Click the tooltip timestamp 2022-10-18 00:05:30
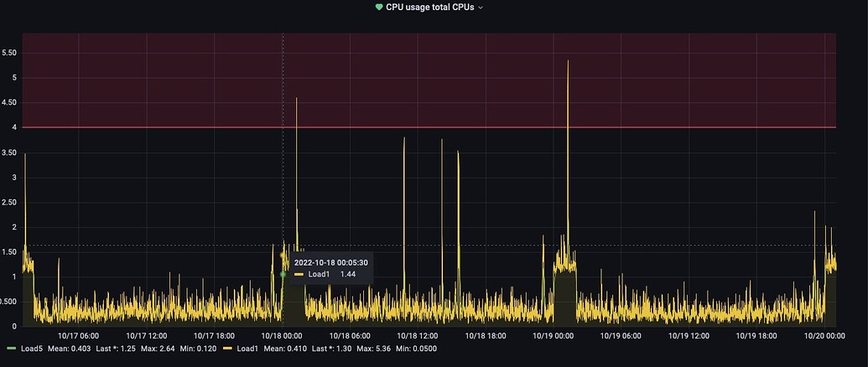This screenshot has height=367, width=868. tap(331, 262)
